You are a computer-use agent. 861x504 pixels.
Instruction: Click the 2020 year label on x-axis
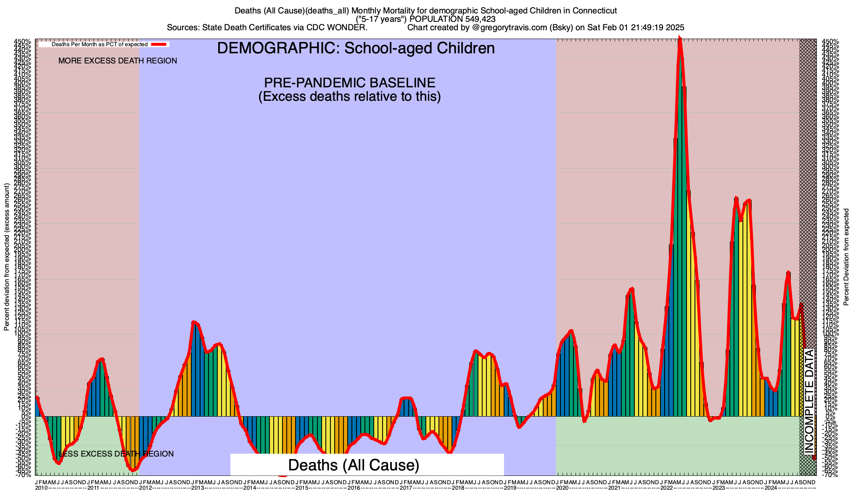(562, 488)
